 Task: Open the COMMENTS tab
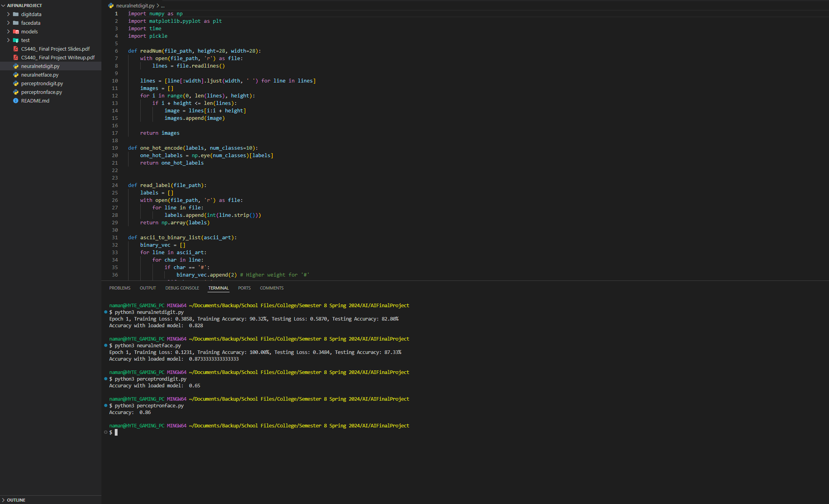coord(272,288)
